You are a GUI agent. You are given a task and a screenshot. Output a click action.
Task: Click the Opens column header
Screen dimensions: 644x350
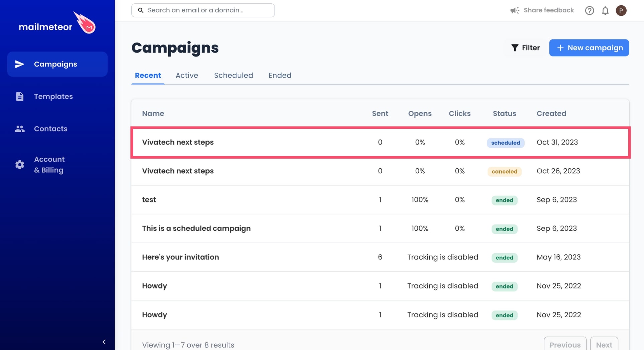420,113
